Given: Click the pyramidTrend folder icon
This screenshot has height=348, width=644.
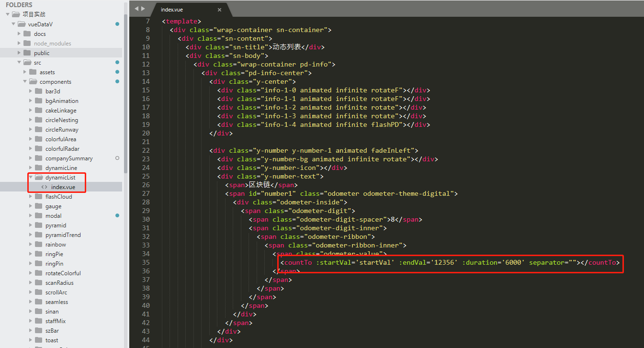Looking at the screenshot, I should click(x=38, y=235).
